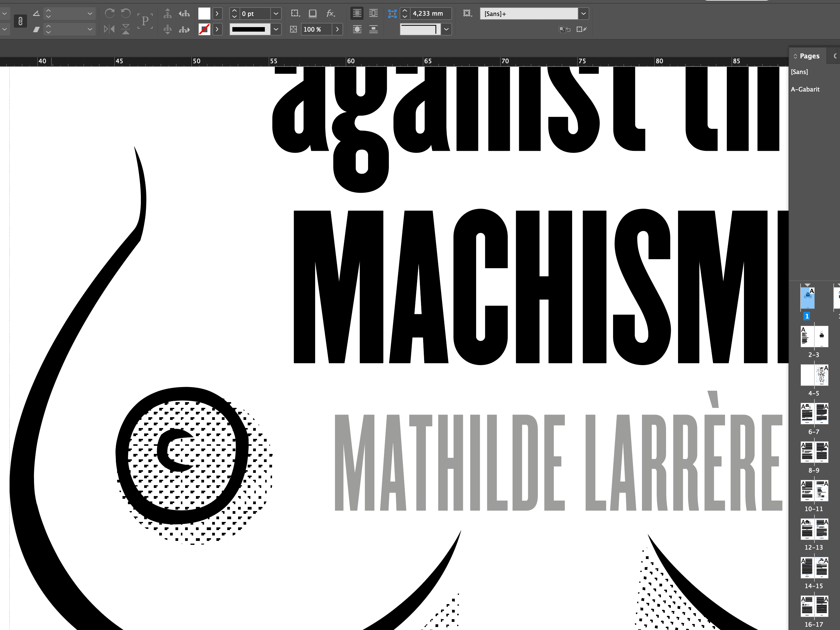Select the 6-7 spread thumbnail
Screen dimensions: 840x630
[814, 413]
